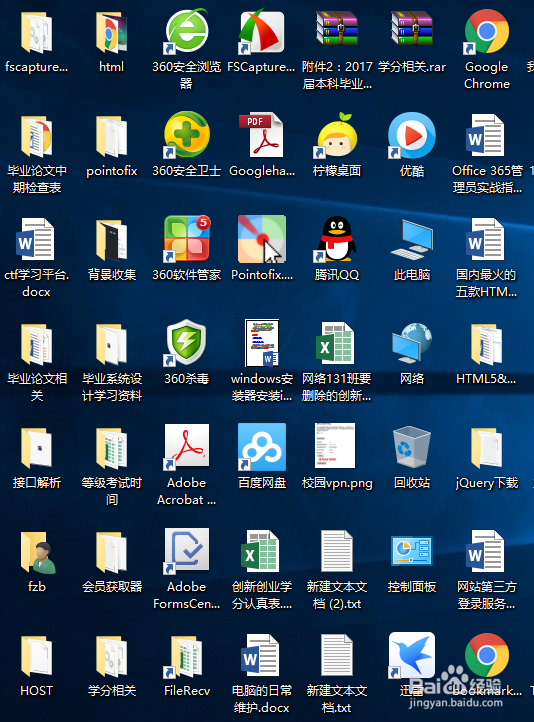Launch the Pointofix application

pyautogui.click(x=261, y=239)
